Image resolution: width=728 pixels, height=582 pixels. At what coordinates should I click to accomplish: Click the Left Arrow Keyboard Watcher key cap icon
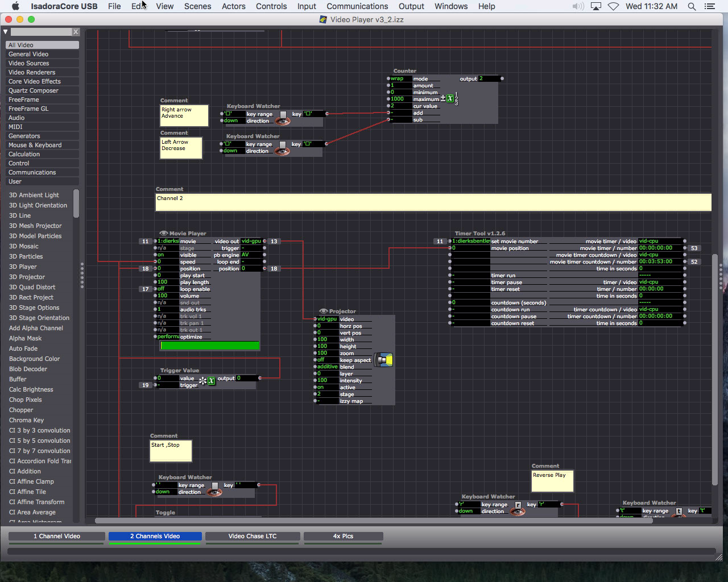point(283,144)
